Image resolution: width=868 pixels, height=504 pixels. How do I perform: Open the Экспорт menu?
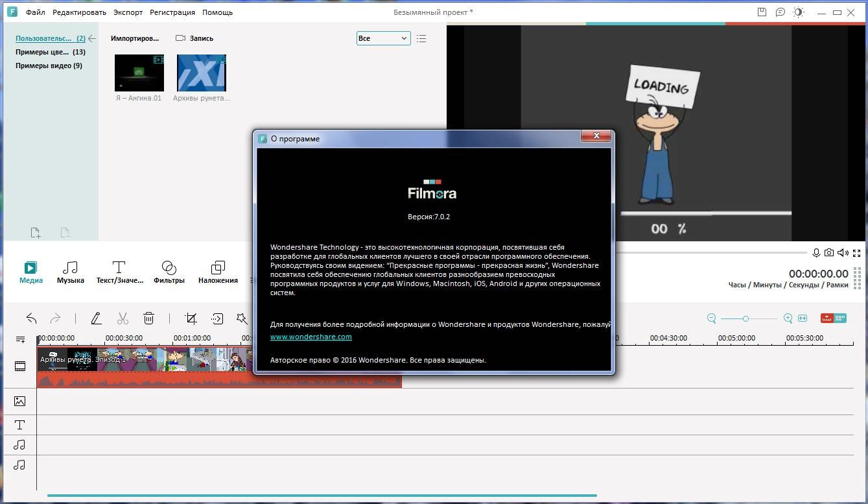(x=128, y=12)
